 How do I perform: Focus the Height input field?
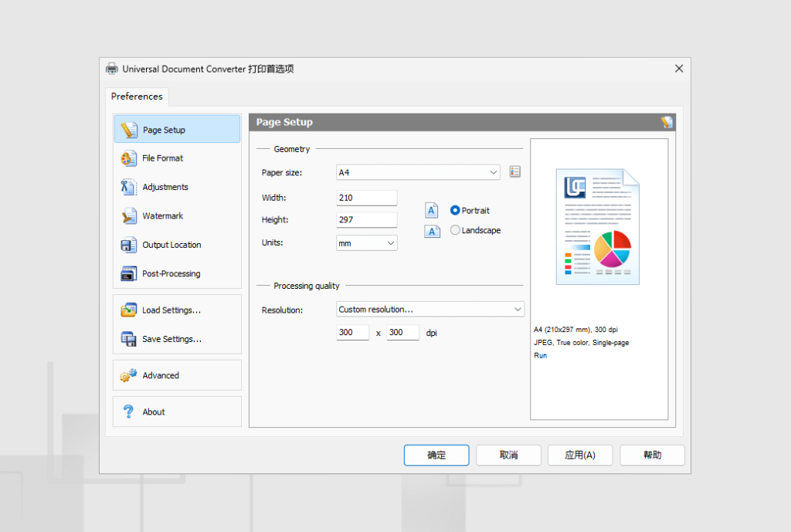coord(367,220)
